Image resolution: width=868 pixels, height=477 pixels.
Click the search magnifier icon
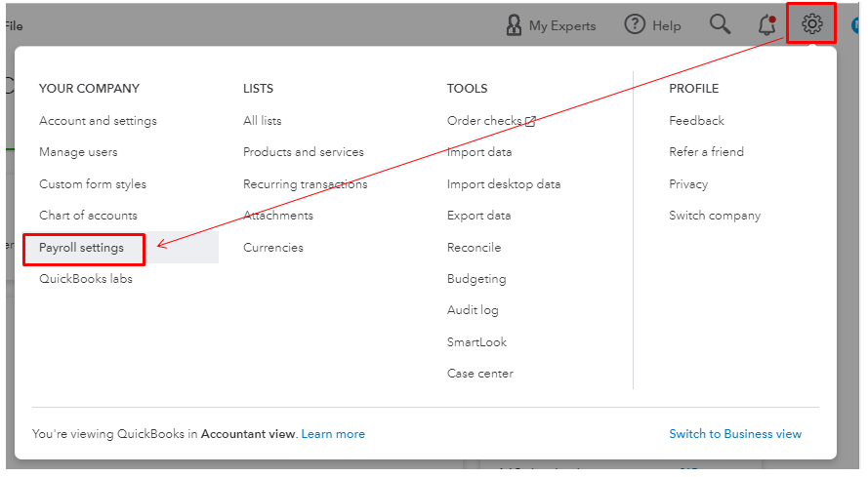720,24
